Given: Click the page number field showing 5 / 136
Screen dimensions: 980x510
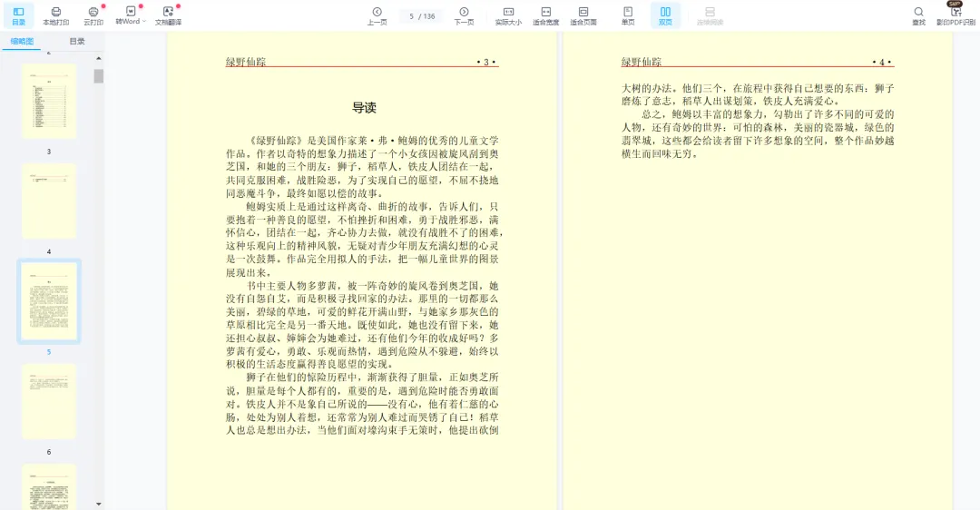Looking at the screenshot, I should pyautogui.click(x=422, y=16).
